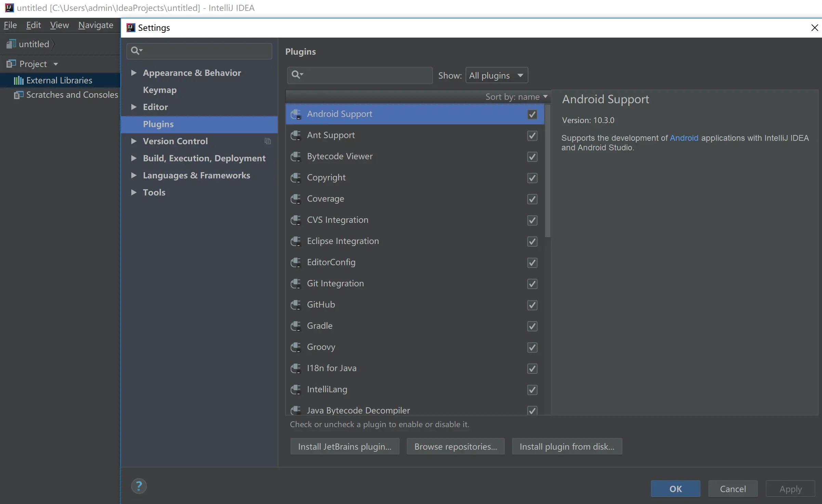Click Browse repositories button

point(455,447)
